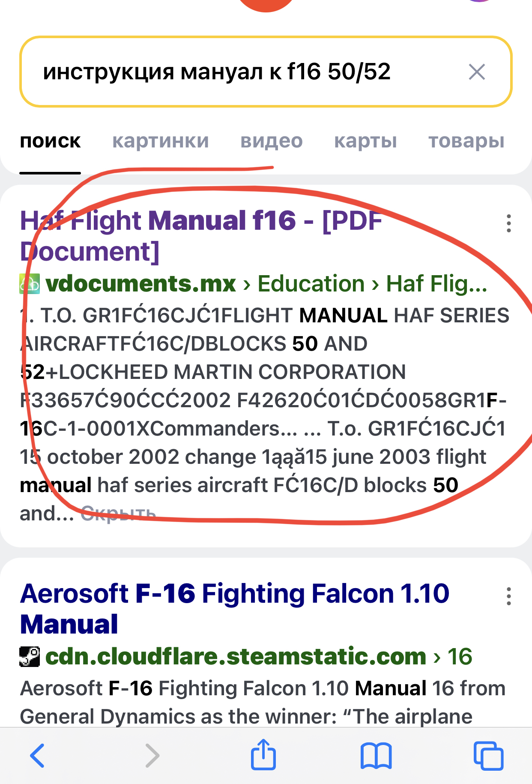Open options menu for Aerosoft F-16 result

tap(508, 596)
